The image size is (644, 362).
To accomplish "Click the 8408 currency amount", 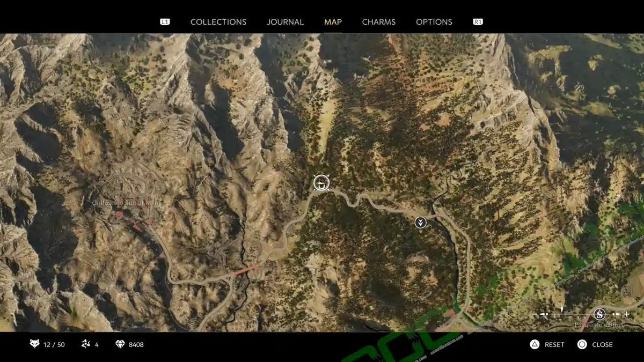I will pyautogui.click(x=136, y=345).
